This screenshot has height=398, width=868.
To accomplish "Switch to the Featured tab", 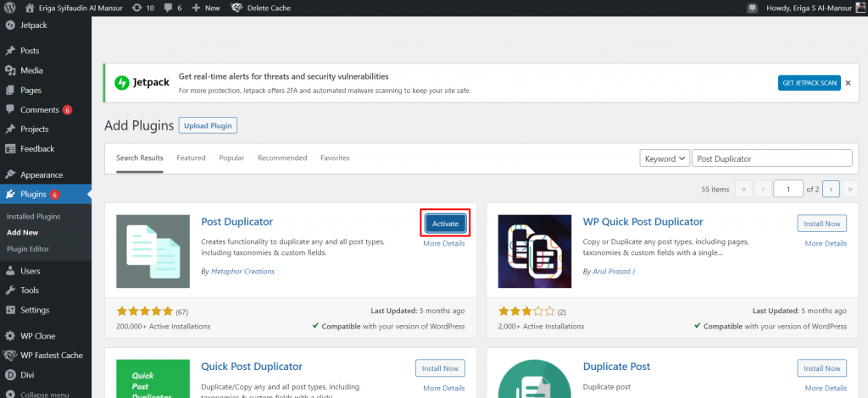I will tap(191, 158).
